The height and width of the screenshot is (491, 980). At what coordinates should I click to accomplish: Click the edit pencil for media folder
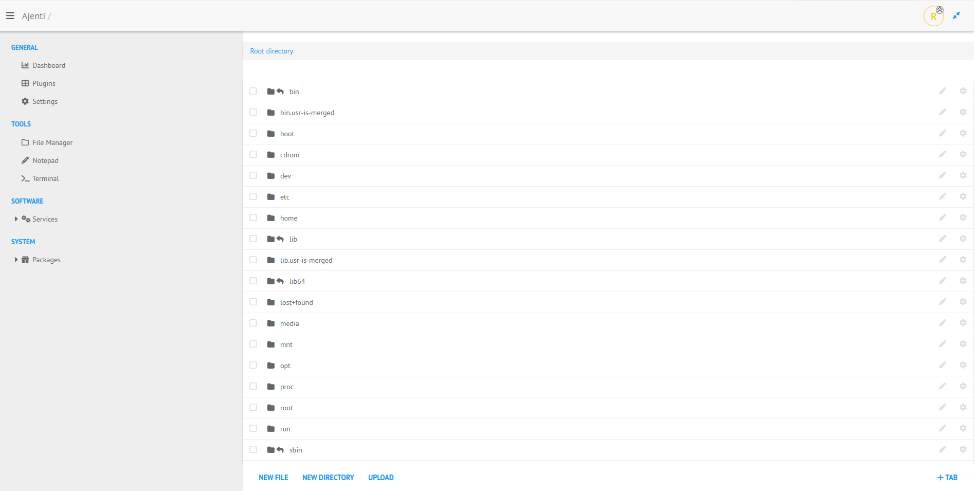(942, 323)
